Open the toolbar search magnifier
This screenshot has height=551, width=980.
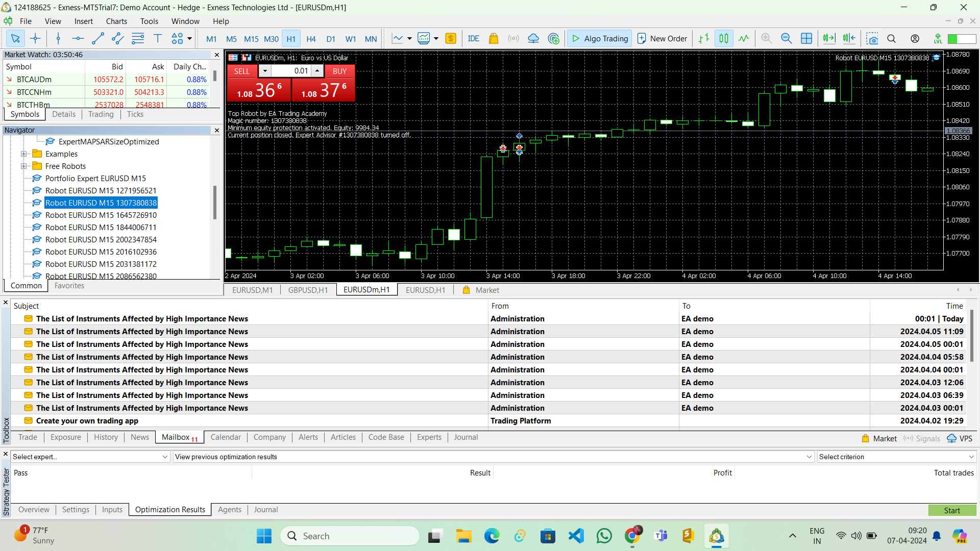pyautogui.click(x=892, y=38)
